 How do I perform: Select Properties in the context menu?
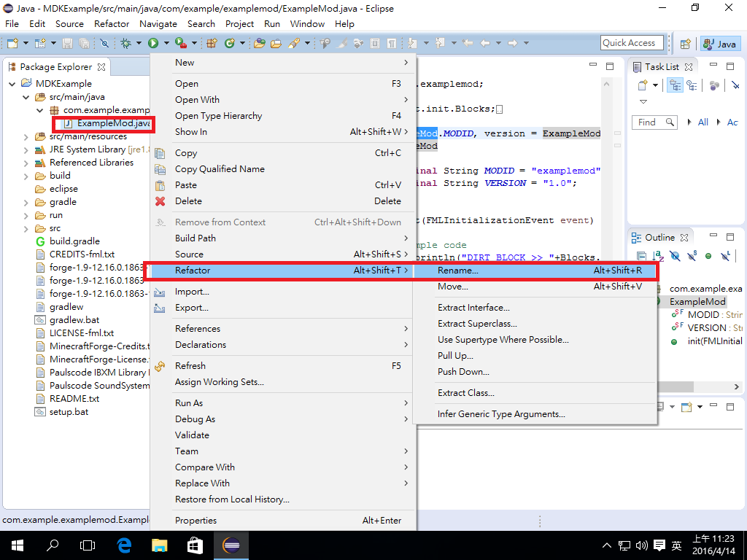coord(283,521)
